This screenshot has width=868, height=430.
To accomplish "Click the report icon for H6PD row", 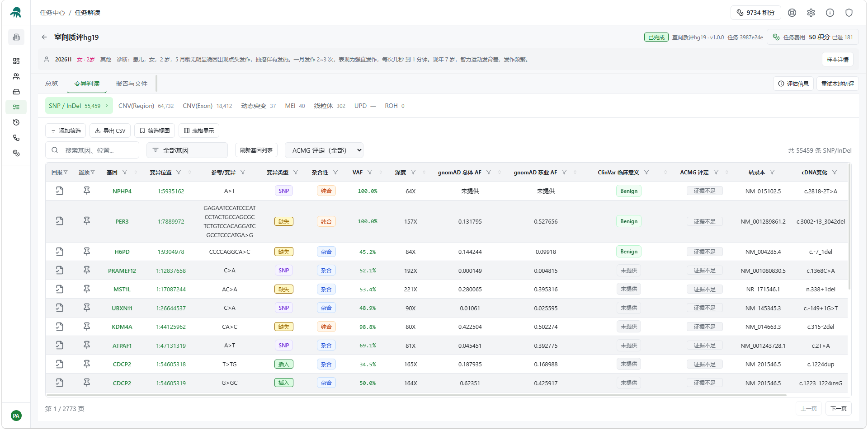I will 60,252.
